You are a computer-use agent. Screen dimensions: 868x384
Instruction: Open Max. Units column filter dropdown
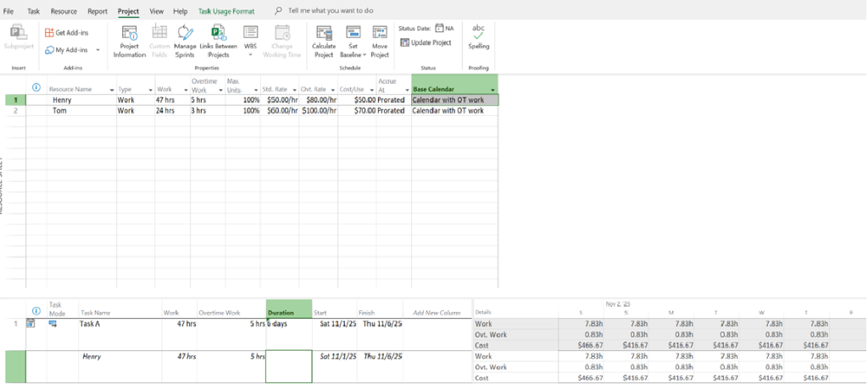click(x=256, y=90)
